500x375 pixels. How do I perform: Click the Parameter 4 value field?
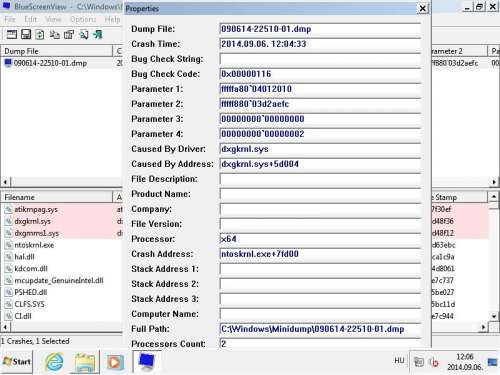point(320,134)
